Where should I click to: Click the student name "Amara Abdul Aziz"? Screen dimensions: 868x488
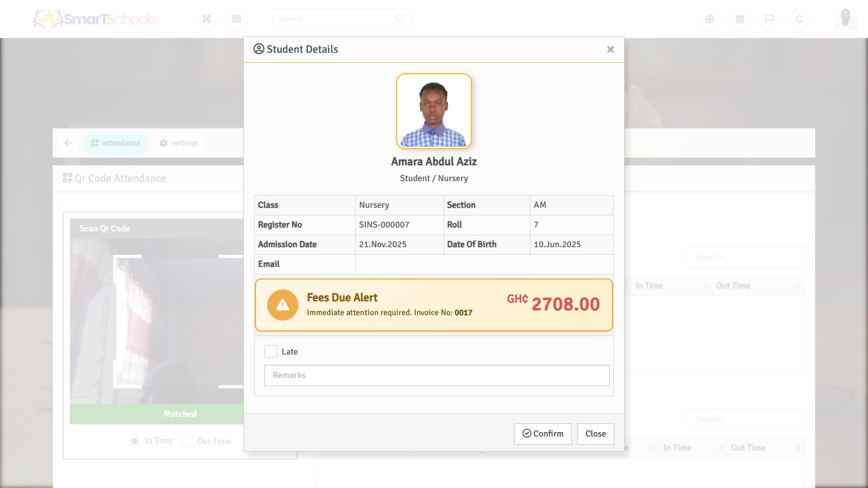tap(434, 161)
